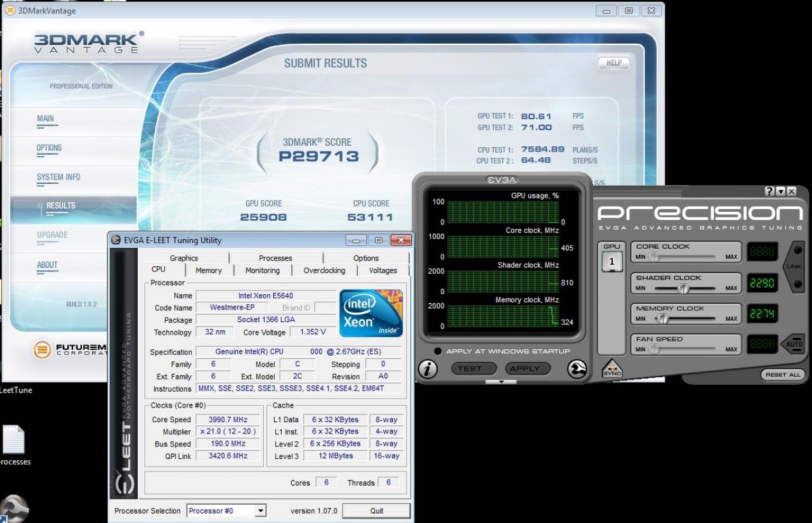Open the Precision menu arrow in the title bar
The width and height of the screenshot is (812, 523).
pos(781,191)
